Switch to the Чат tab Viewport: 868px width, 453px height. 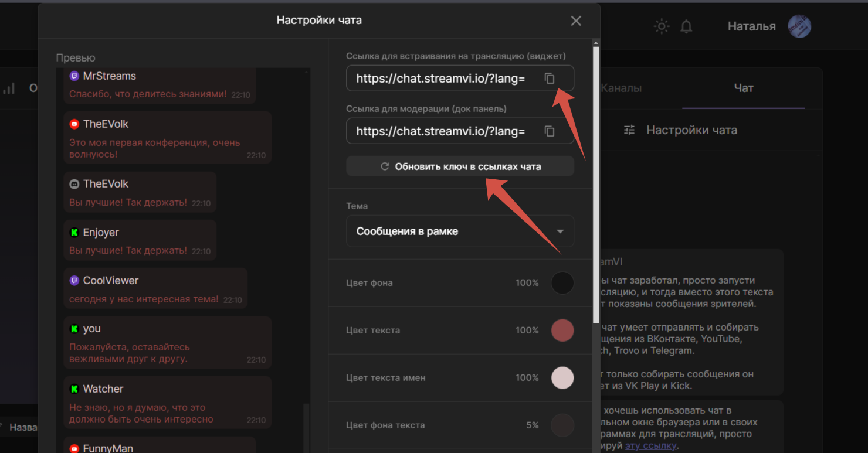(x=744, y=88)
